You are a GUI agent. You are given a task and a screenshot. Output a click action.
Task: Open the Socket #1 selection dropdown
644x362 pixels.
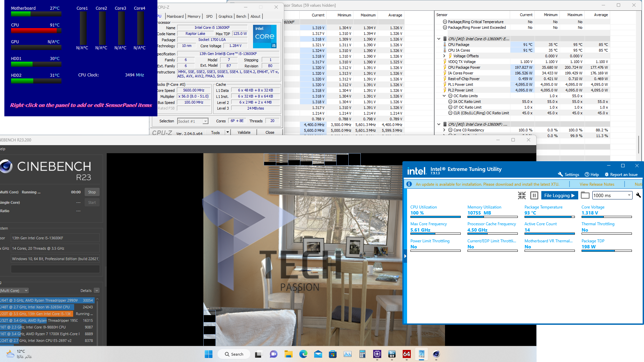tap(205, 121)
